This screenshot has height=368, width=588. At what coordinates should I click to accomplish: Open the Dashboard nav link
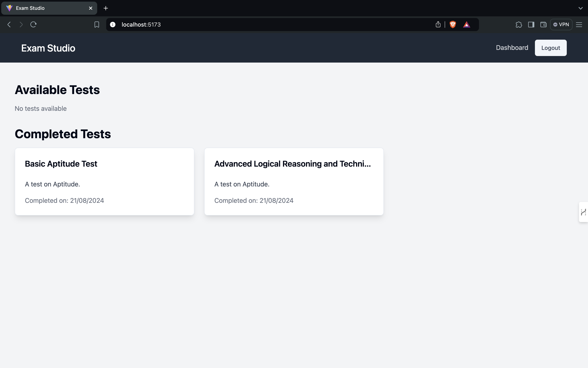pos(512,48)
